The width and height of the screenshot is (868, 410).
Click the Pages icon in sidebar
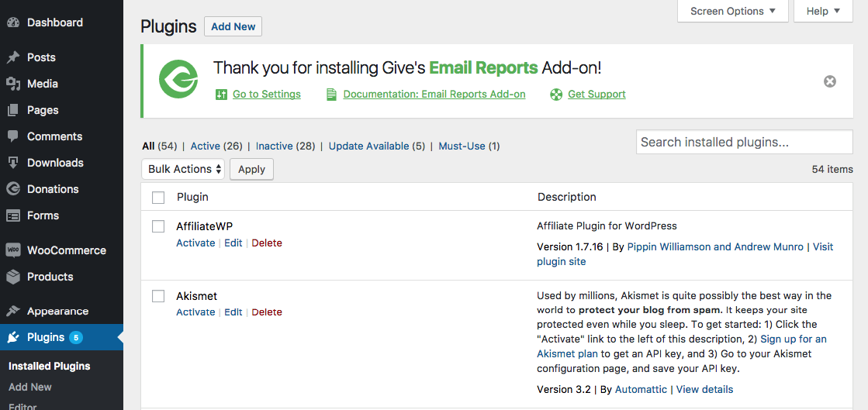pos(13,110)
